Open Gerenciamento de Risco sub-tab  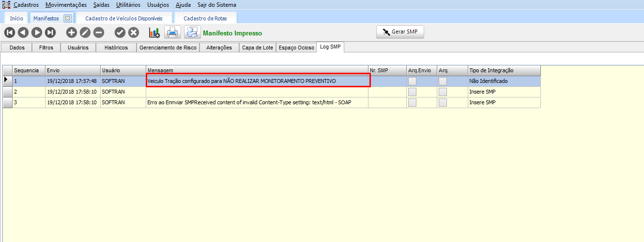pos(168,48)
